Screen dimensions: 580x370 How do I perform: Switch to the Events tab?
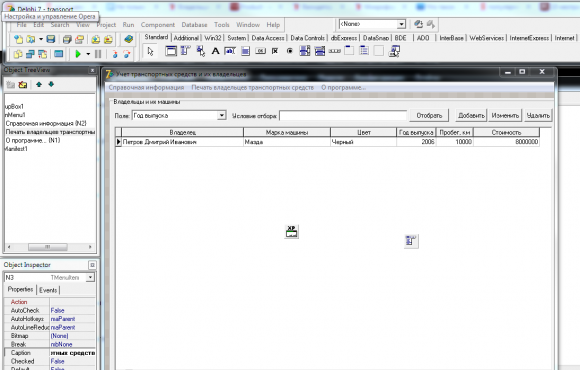point(48,290)
